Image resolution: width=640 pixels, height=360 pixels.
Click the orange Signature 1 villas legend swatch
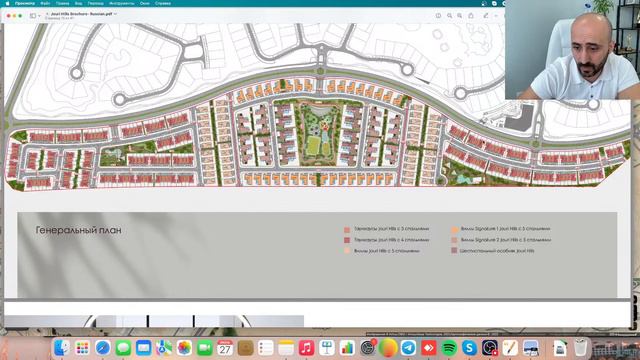tap(454, 229)
